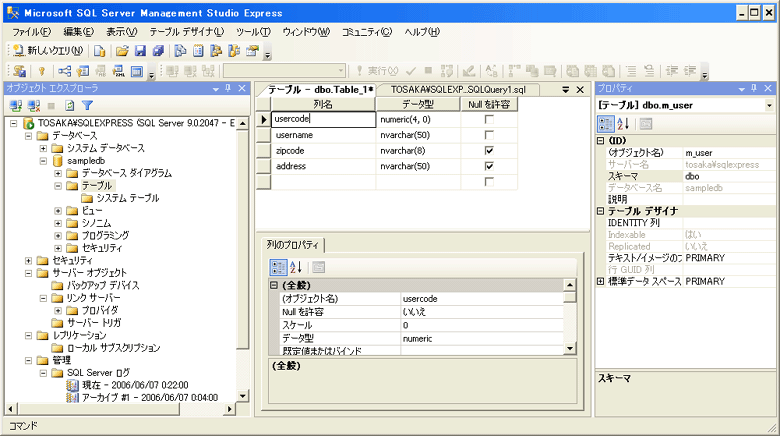The height and width of the screenshot is (436, 780).
Task: Open the 編集(E) menu
Action: coord(79,32)
